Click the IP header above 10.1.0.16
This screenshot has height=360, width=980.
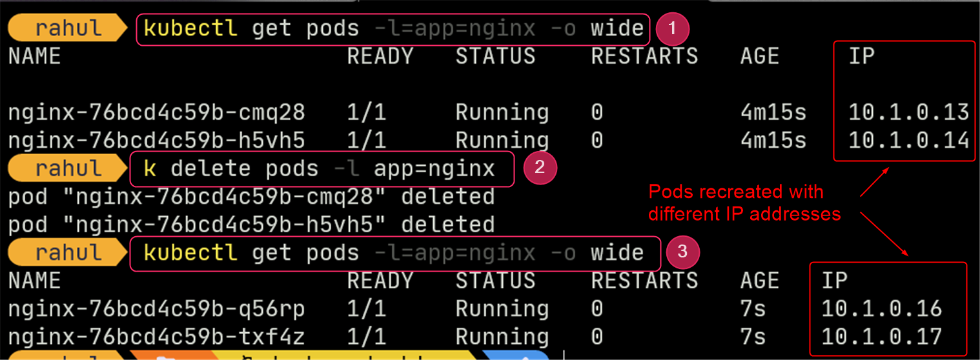point(834,281)
